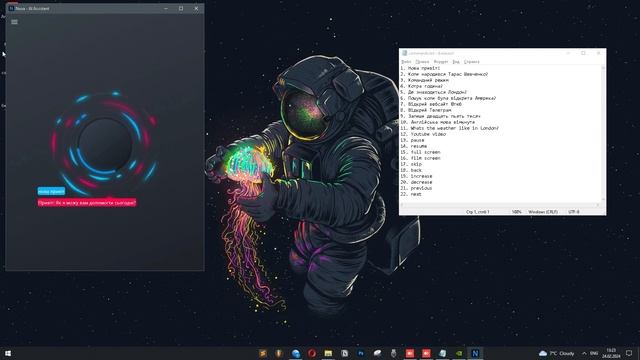Close the Notepad window
The width and height of the screenshot is (640, 360).
598,53
